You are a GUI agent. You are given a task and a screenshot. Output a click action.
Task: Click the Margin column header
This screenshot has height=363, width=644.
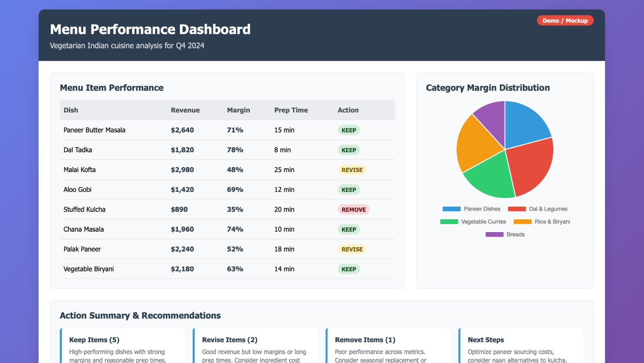[238, 110]
